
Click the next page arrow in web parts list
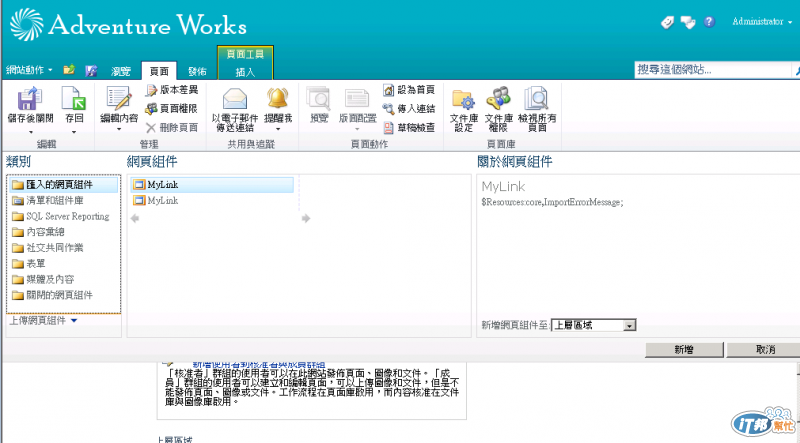click(x=306, y=218)
